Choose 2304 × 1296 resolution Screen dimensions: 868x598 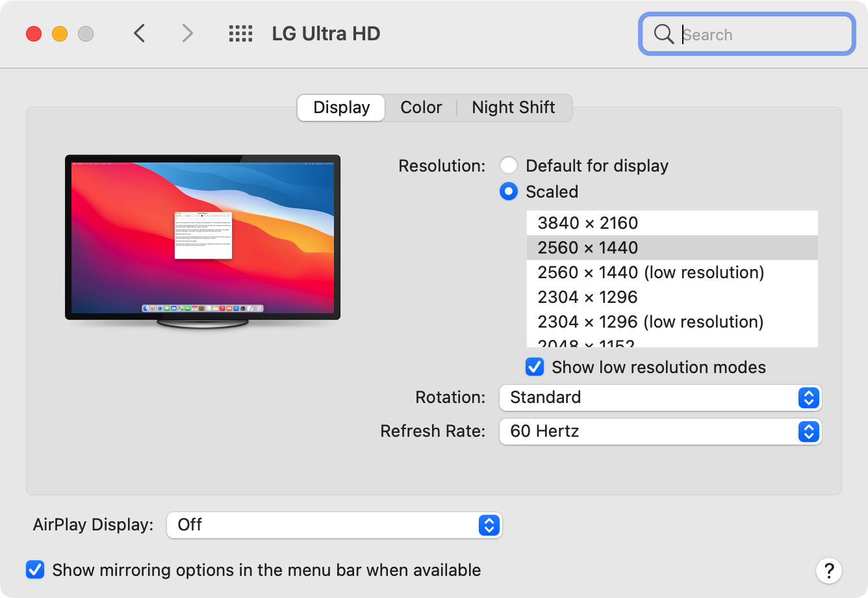[x=672, y=297]
